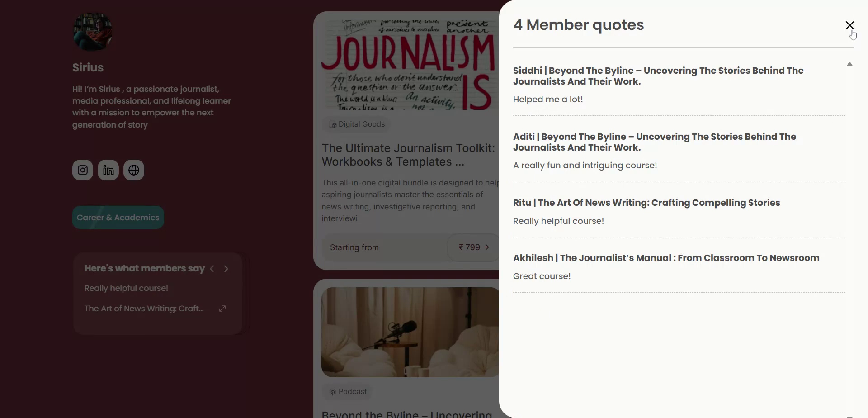Select Ritu's Art Of News Writing quote
Viewport: 868px width, 418px height.
646,203
